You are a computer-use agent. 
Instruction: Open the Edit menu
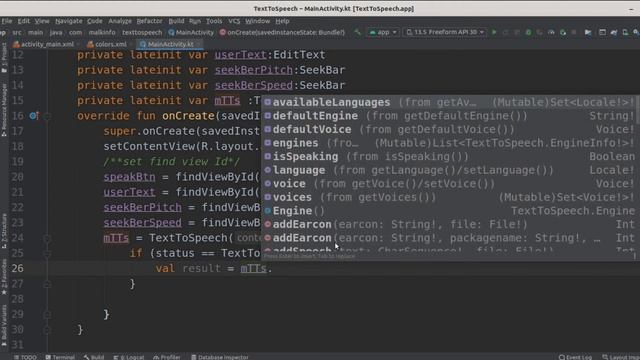click(x=24, y=21)
